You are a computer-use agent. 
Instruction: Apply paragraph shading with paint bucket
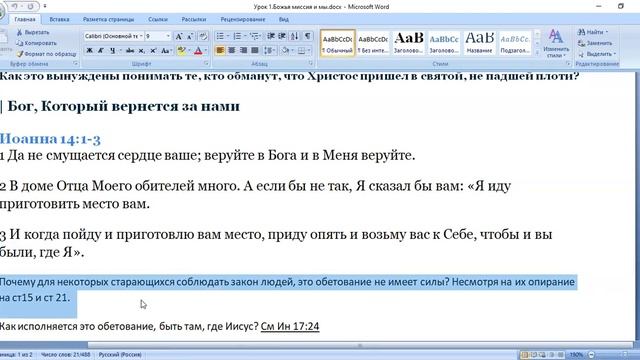(x=285, y=51)
